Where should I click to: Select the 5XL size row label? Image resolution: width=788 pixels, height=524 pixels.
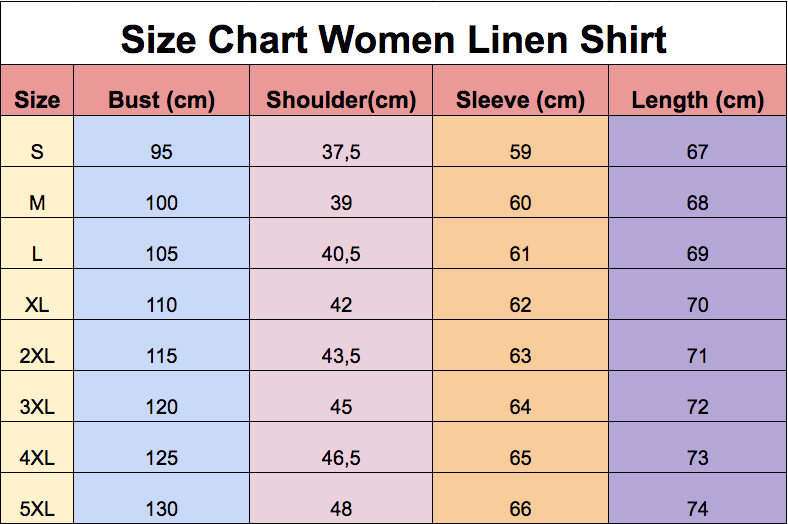pos(37,508)
